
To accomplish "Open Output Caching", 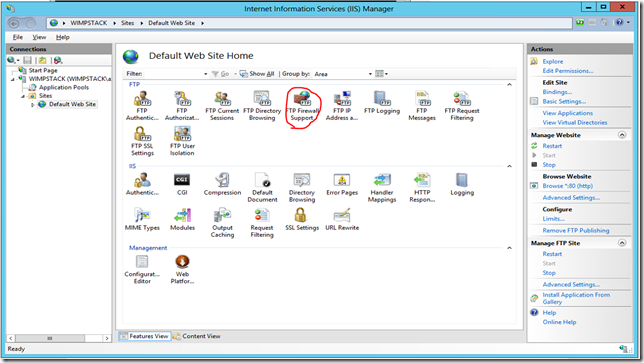I will 222,223.
